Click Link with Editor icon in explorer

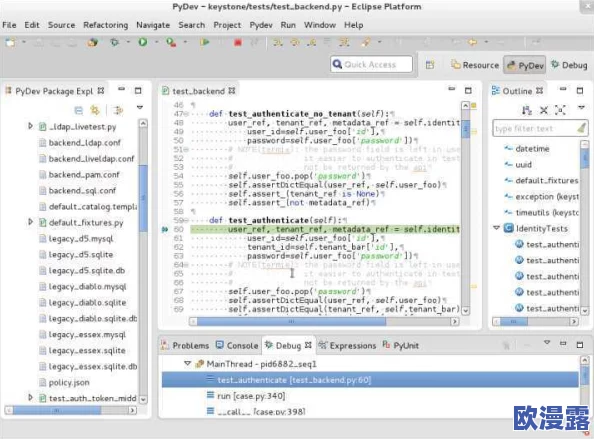click(95, 110)
